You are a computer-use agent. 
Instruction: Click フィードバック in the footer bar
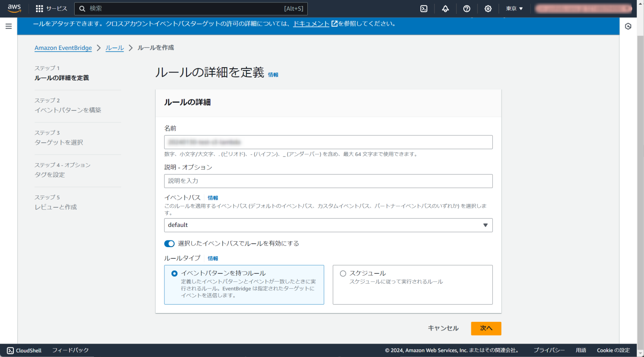click(x=70, y=350)
